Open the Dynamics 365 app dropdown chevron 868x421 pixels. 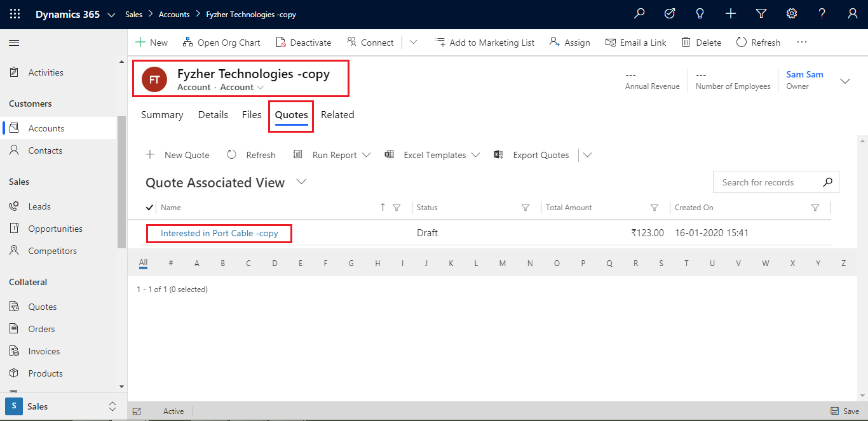click(111, 14)
